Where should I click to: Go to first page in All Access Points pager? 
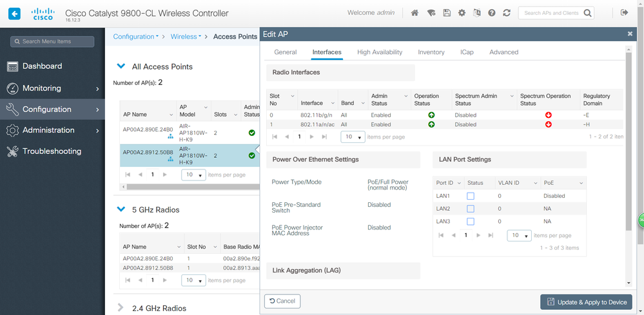(x=128, y=175)
